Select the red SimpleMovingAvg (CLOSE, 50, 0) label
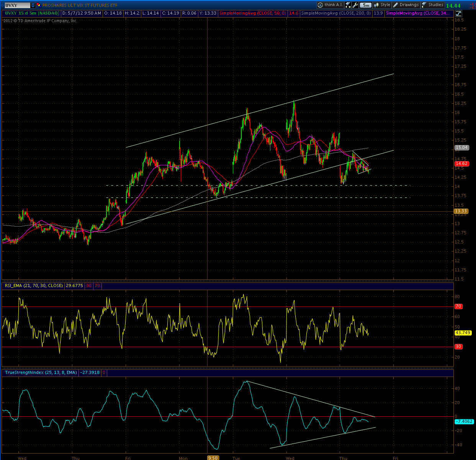476x460 pixels. tap(253, 13)
